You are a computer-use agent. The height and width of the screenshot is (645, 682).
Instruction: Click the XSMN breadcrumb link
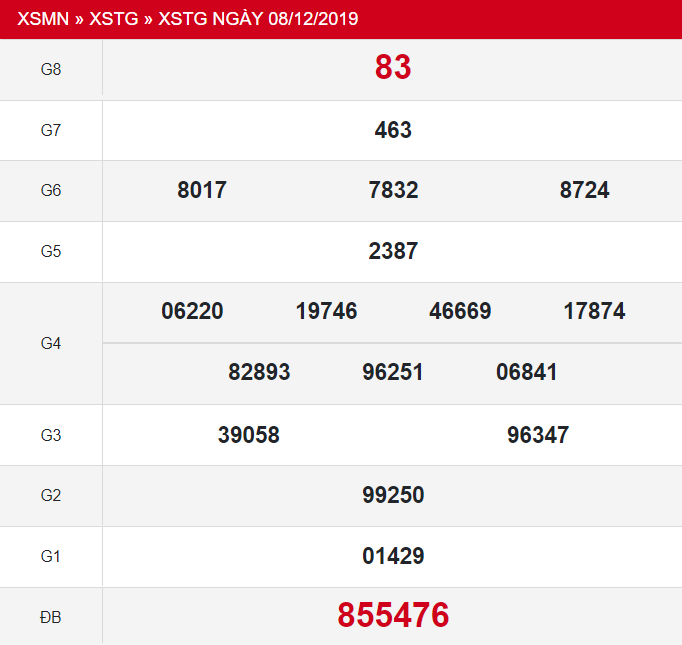44,19
